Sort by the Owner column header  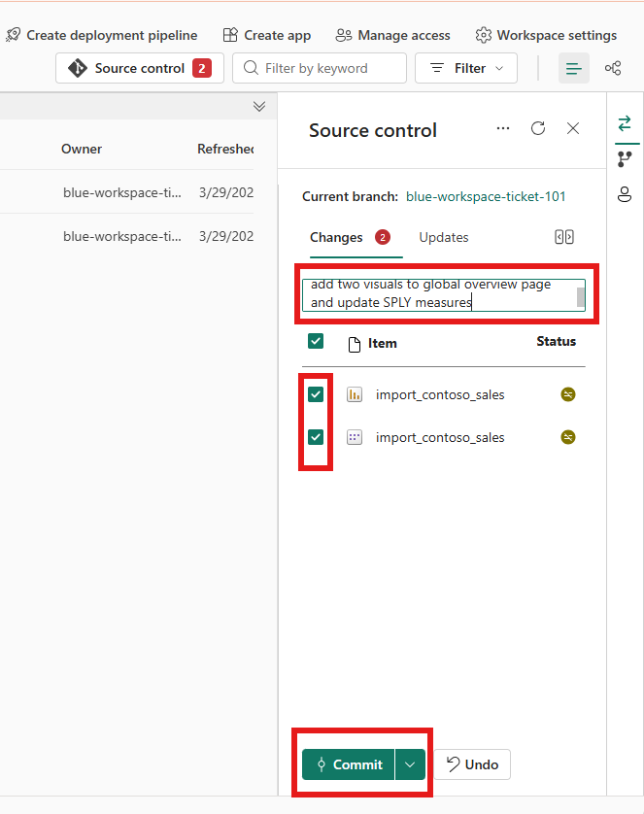[x=82, y=149]
